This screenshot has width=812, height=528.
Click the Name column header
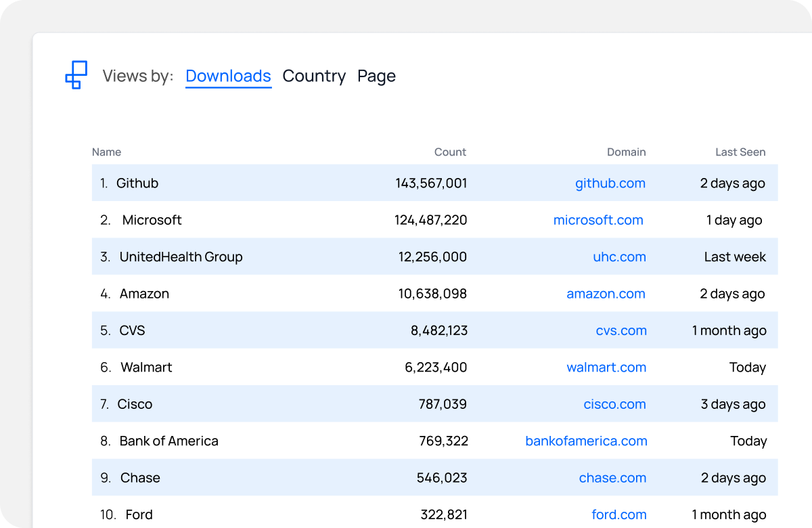pyautogui.click(x=106, y=152)
